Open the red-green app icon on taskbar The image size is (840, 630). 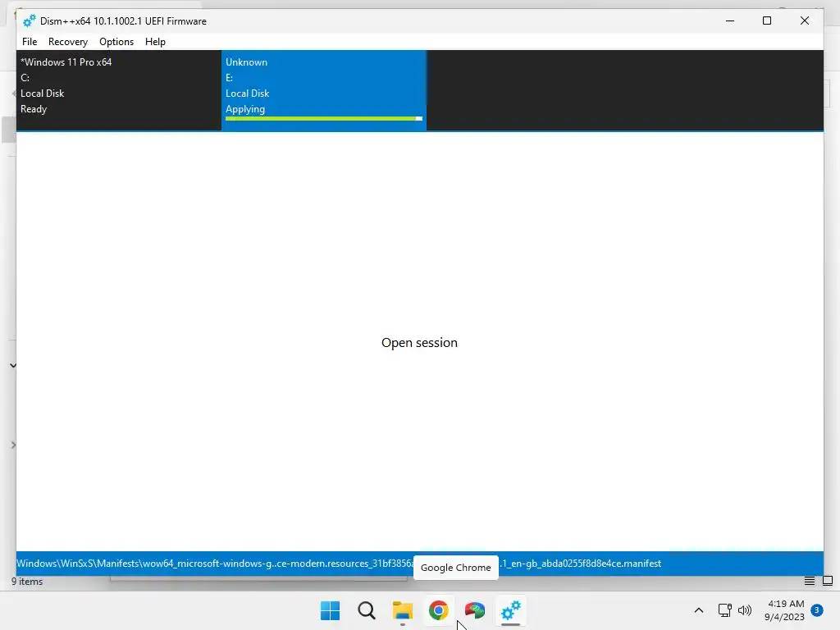475,610
